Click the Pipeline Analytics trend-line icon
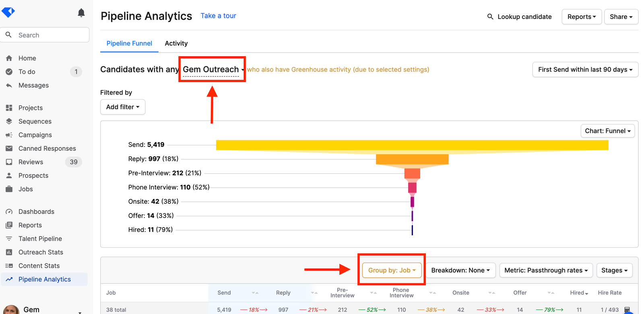Image resolution: width=644 pixels, height=314 pixels. point(9,279)
